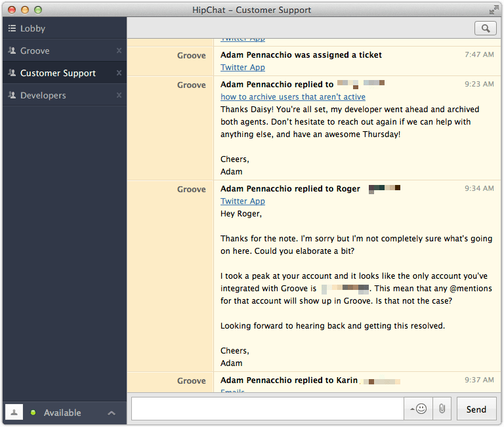
Task: Close the Groove room tab
Action: click(x=119, y=51)
